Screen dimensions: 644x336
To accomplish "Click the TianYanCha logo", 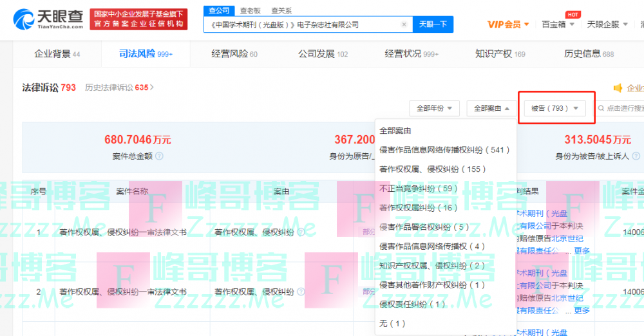I will click(x=48, y=19).
